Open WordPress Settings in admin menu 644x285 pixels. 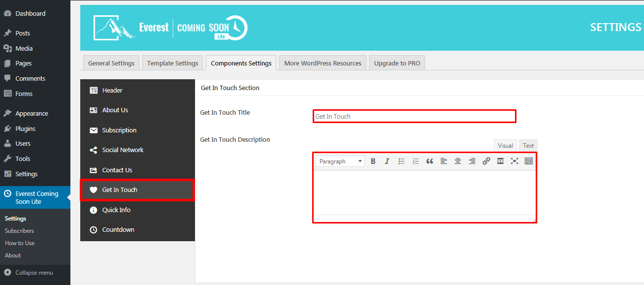tap(35, 174)
